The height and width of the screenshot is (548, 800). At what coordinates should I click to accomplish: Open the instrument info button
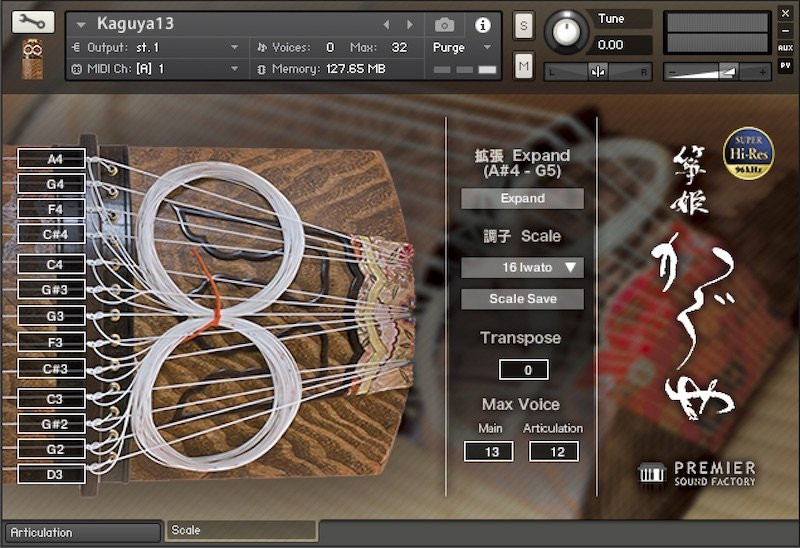482,24
